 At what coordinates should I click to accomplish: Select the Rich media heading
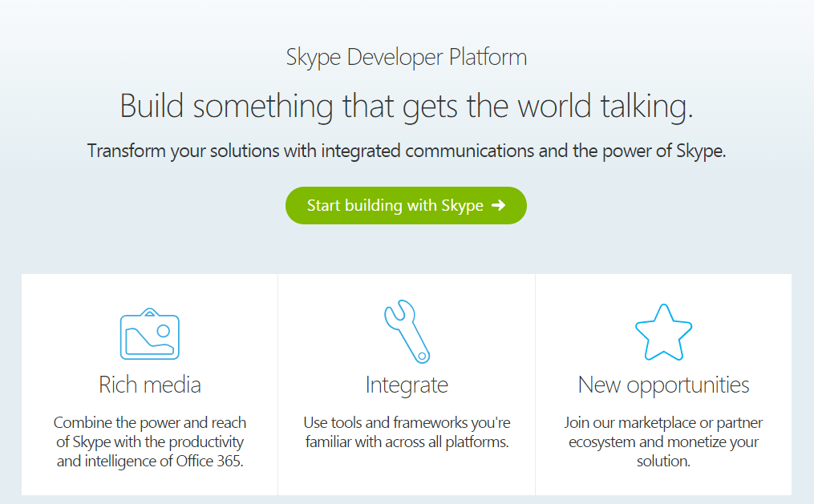point(150,385)
